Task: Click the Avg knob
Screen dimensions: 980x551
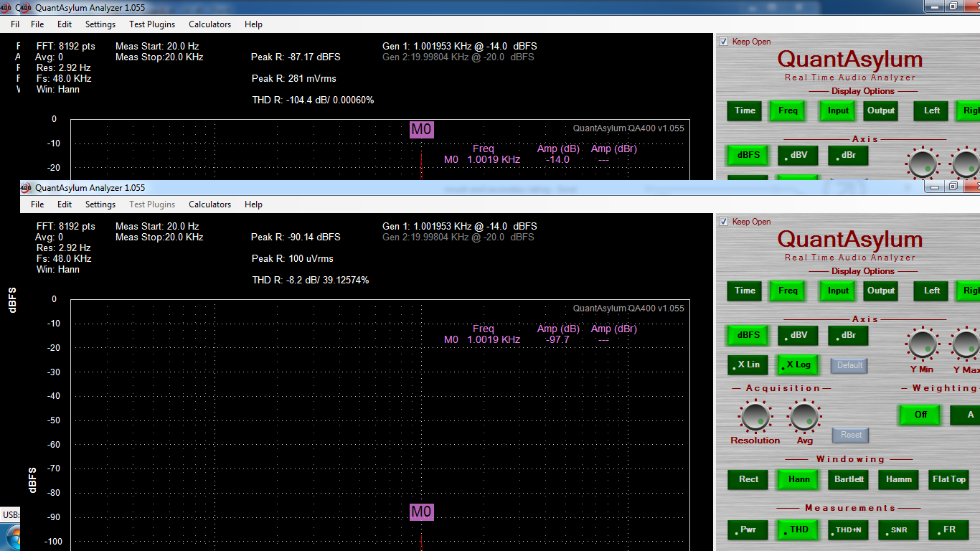Action: coord(804,416)
